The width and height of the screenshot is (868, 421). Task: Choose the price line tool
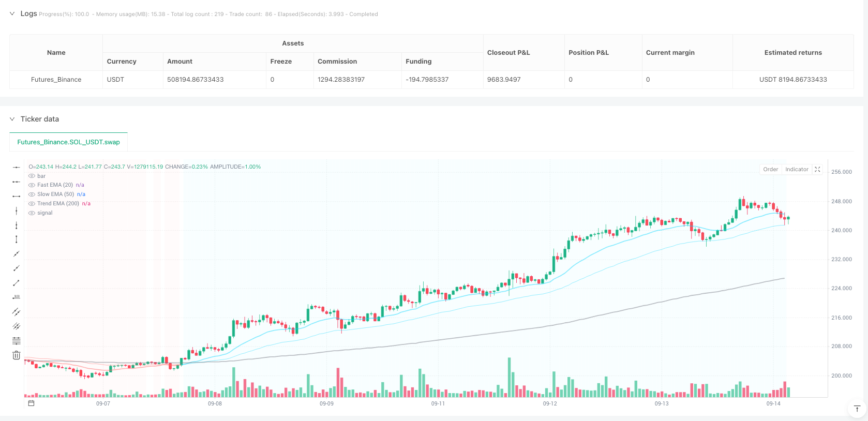(x=17, y=297)
